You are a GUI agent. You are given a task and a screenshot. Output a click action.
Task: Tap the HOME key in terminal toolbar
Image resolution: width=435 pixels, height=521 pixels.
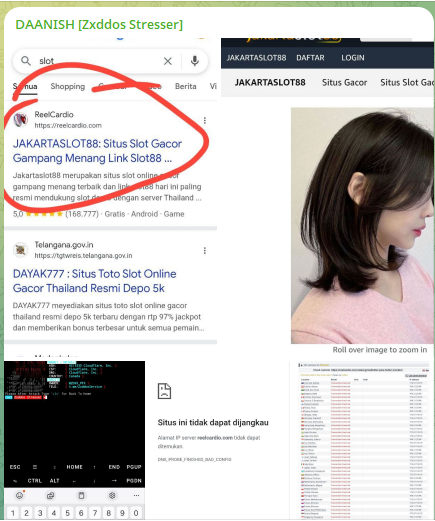tap(74, 467)
